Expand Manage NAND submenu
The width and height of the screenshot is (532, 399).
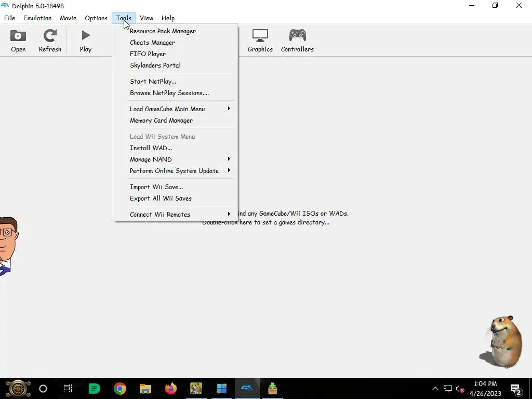[x=175, y=159]
